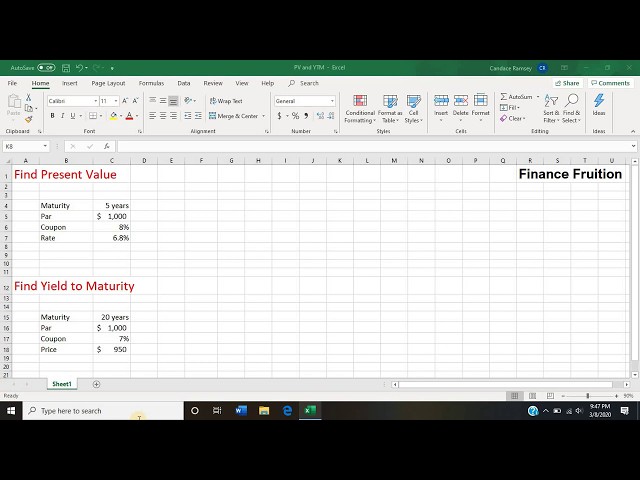Click the Windows Start button
The height and width of the screenshot is (480, 640).
[x=11, y=411]
